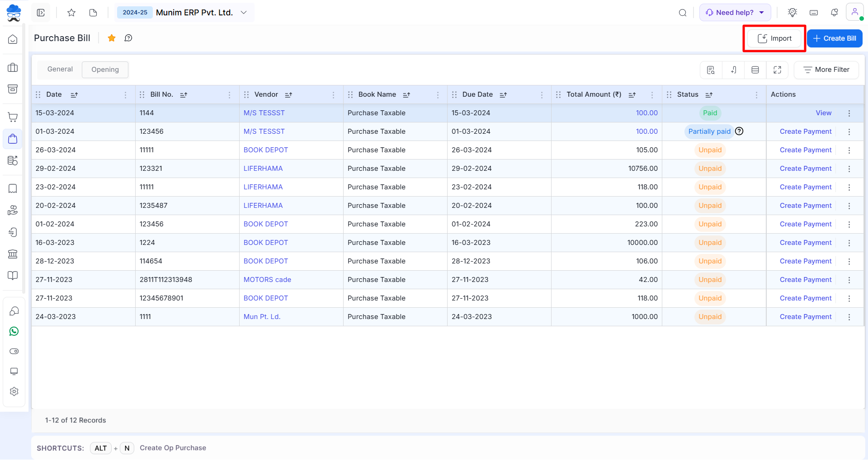Open row actions menu for bill 1144
The image size is (868, 460).
tap(849, 113)
